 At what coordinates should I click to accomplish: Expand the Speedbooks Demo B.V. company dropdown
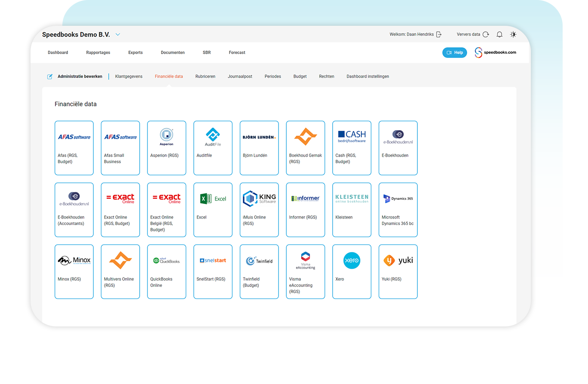point(118,34)
